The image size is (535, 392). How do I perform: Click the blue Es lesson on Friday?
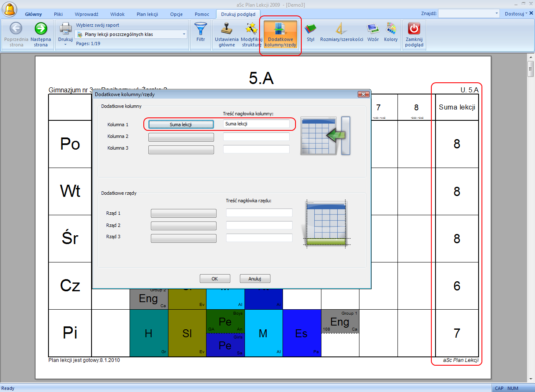point(302,333)
